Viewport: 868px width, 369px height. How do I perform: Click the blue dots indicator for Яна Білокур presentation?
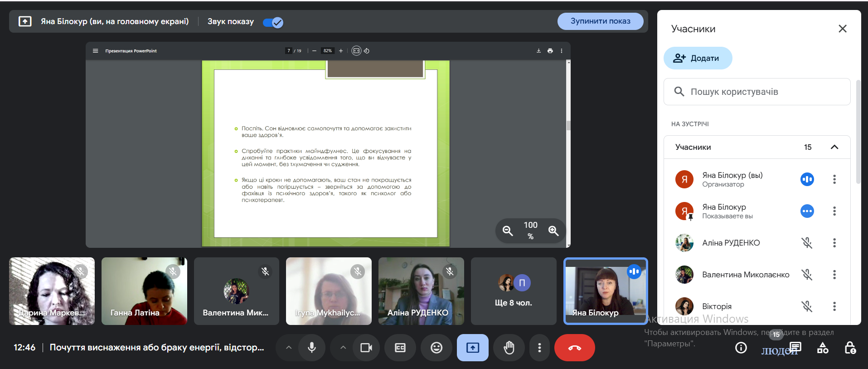(x=807, y=211)
